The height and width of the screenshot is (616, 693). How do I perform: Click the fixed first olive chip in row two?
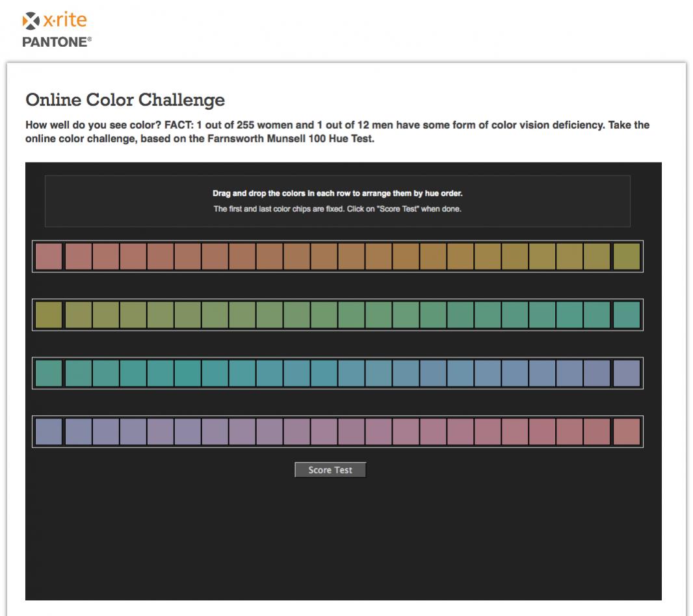coord(49,315)
